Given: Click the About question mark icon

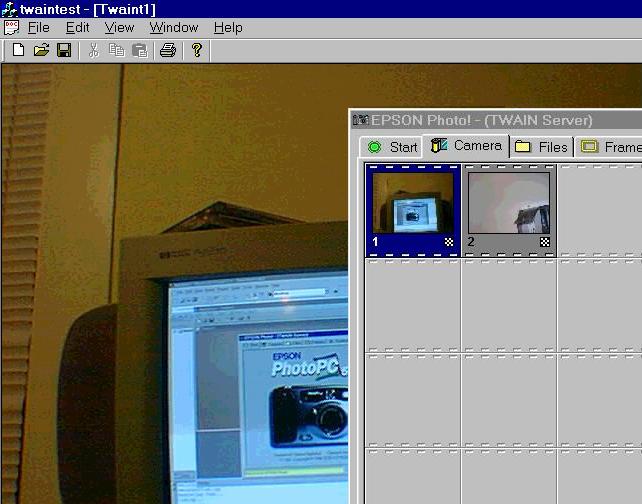Looking at the screenshot, I should (197, 50).
